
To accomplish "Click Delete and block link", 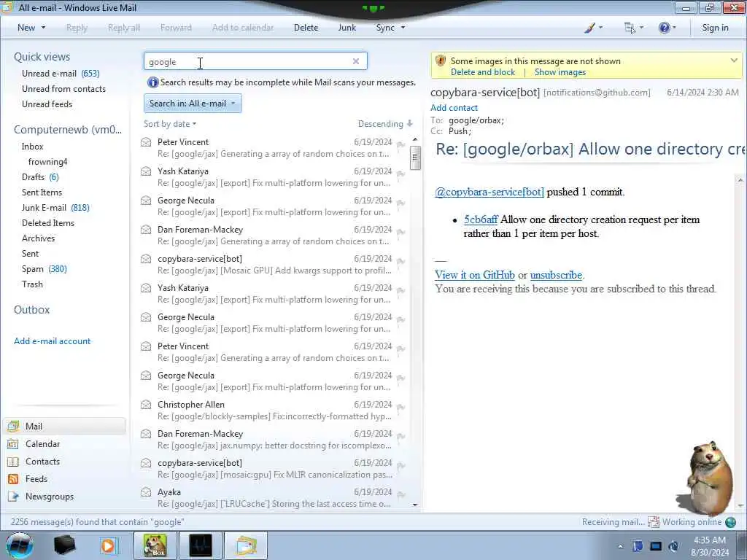I will [483, 72].
